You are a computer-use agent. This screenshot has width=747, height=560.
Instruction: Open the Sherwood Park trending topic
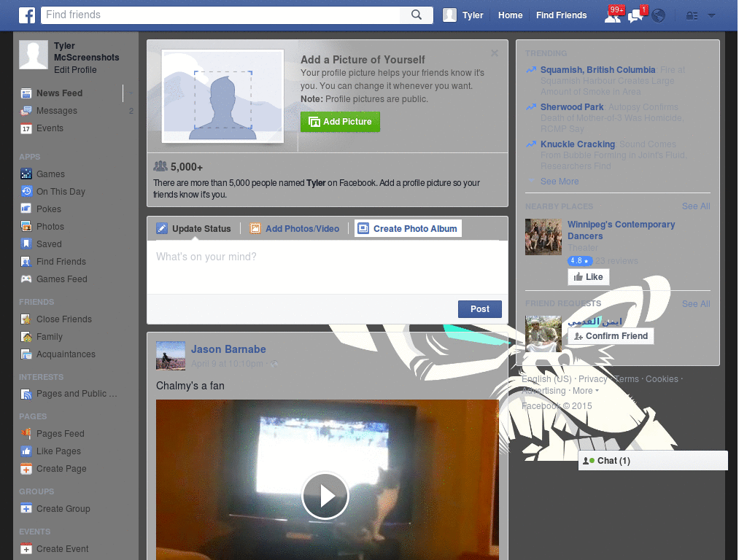[572, 106]
